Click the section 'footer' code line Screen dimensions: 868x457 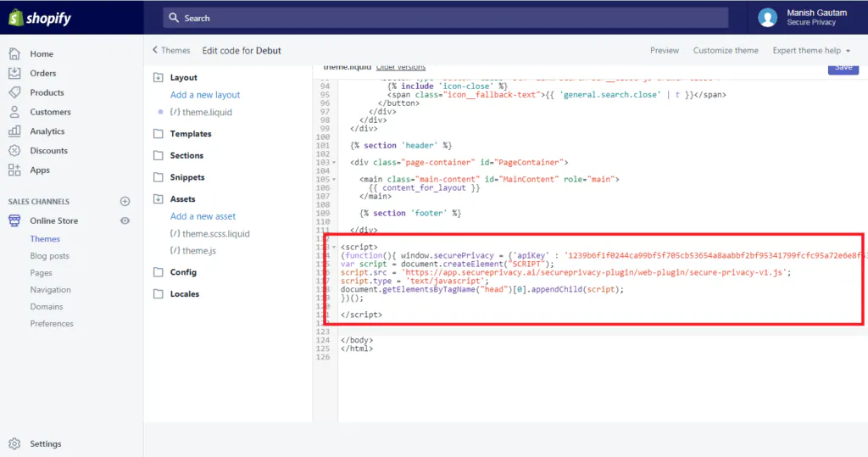pyautogui.click(x=410, y=214)
